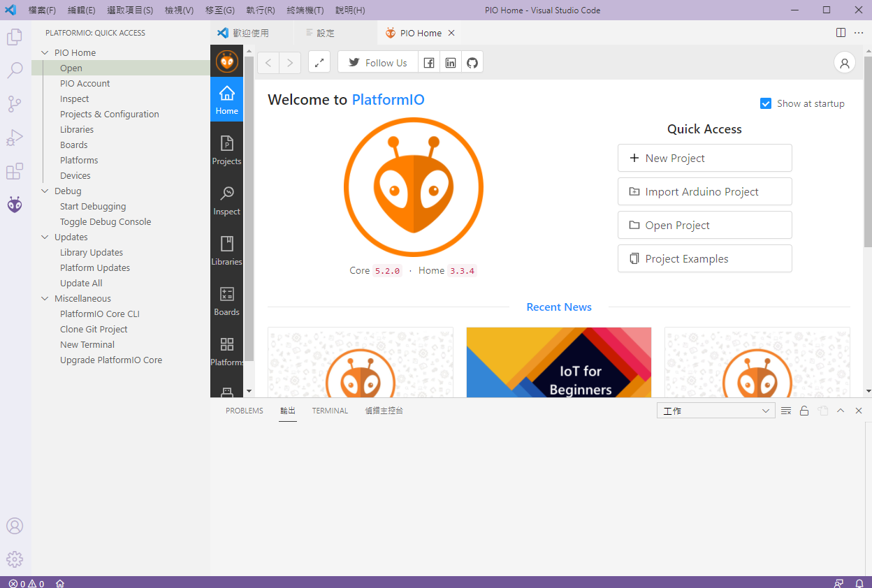Open the output channel dropdown 工作
The height and width of the screenshot is (588, 872).
tap(715, 411)
